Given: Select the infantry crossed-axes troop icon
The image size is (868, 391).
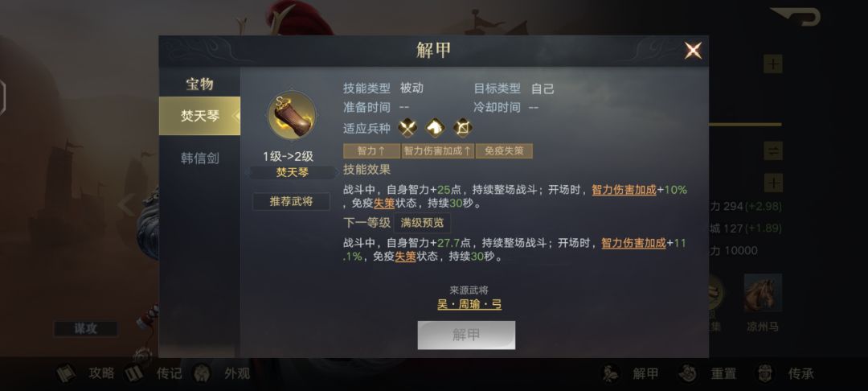Looking at the screenshot, I should pyautogui.click(x=407, y=128).
